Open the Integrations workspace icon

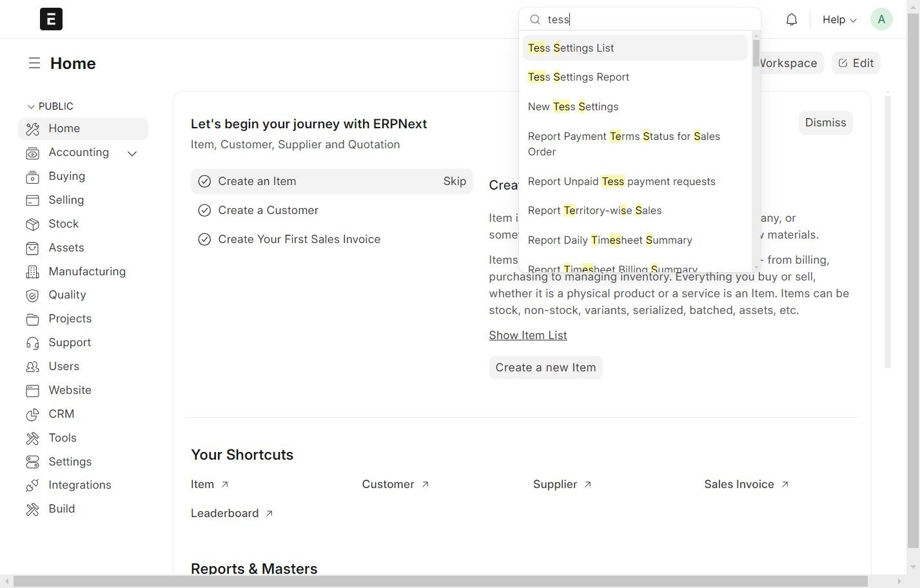pyautogui.click(x=32, y=485)
